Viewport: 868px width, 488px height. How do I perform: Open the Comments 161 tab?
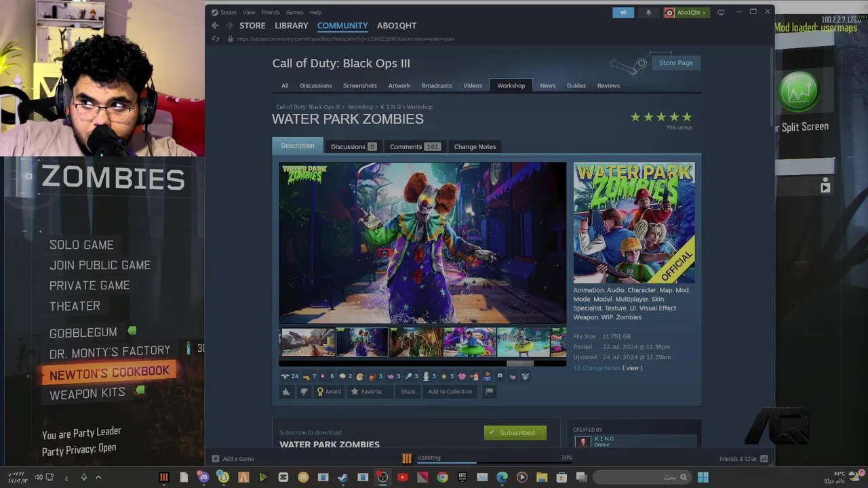[x=414, y=146]
